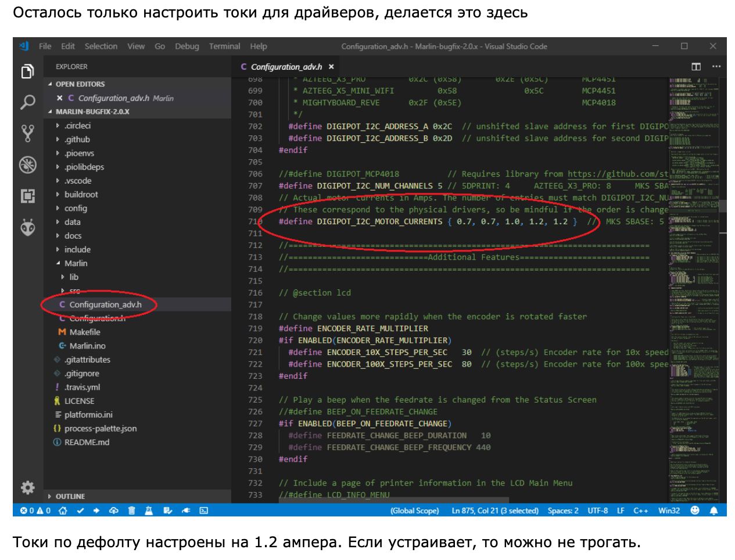Viewport: 735px width, 560px height.
Task: Click Win32 configuration in status bar
Action: (669, 511)
